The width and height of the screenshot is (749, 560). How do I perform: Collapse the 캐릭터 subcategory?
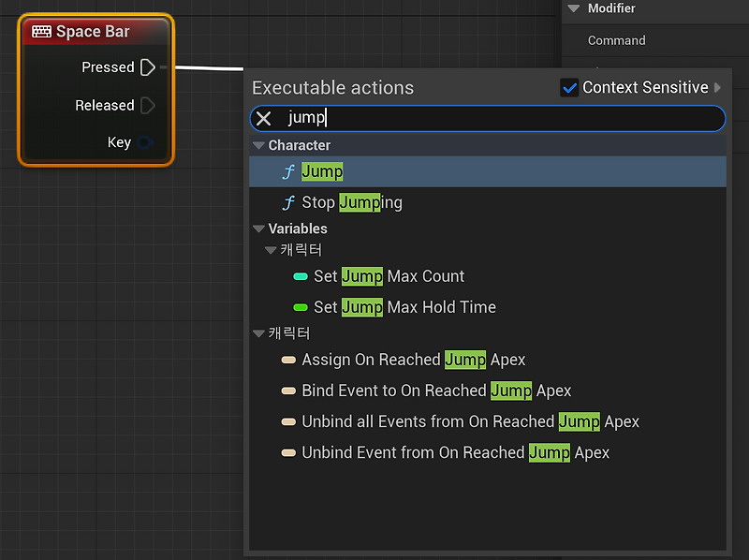tap(271, 250)
